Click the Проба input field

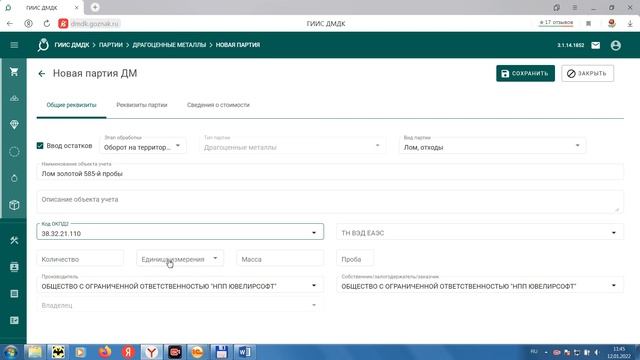(x=355, y=259)
